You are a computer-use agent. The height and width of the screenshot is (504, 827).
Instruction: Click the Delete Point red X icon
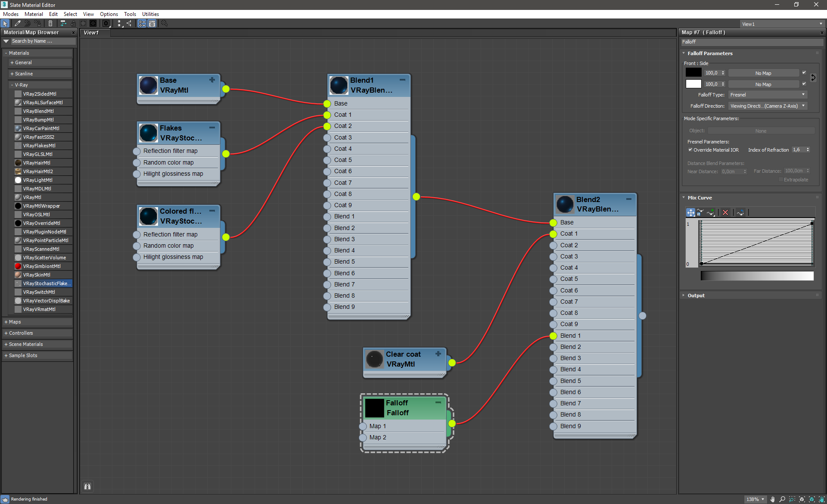pos(725,212)
